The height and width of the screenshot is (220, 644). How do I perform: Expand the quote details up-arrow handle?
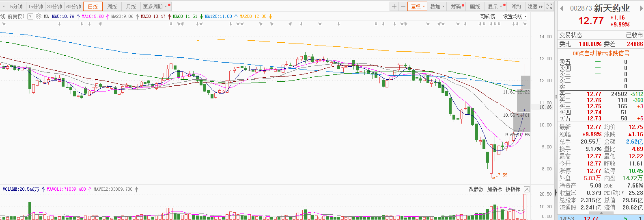601,212
